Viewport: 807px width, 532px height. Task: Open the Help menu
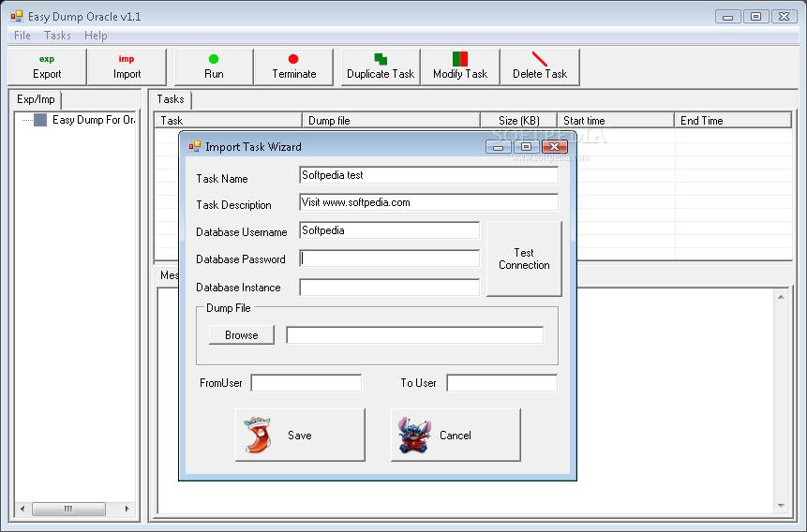pos(96,36)
